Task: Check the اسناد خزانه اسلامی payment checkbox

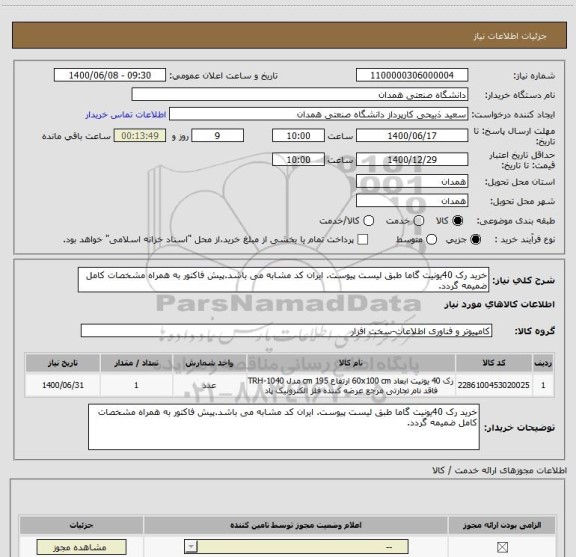Action: point(363,240)
